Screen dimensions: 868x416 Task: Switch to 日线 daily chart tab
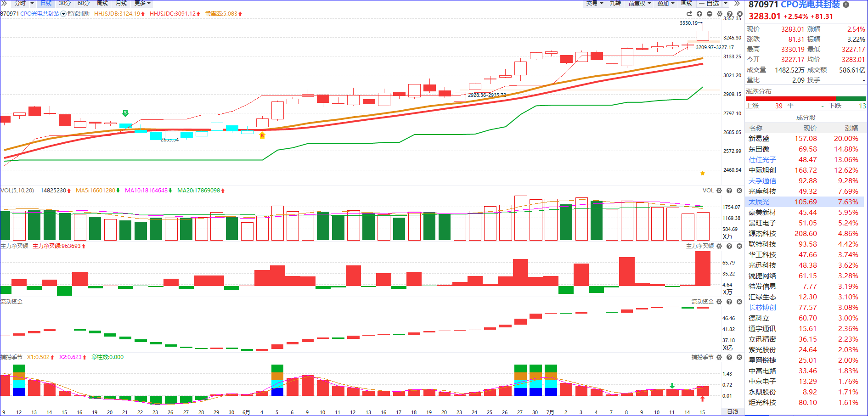(46, 3)
